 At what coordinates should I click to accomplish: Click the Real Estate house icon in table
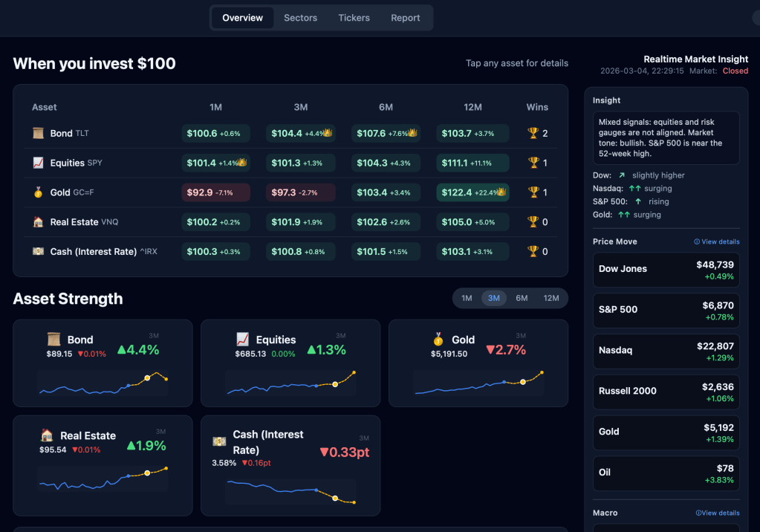pos(38,222)
